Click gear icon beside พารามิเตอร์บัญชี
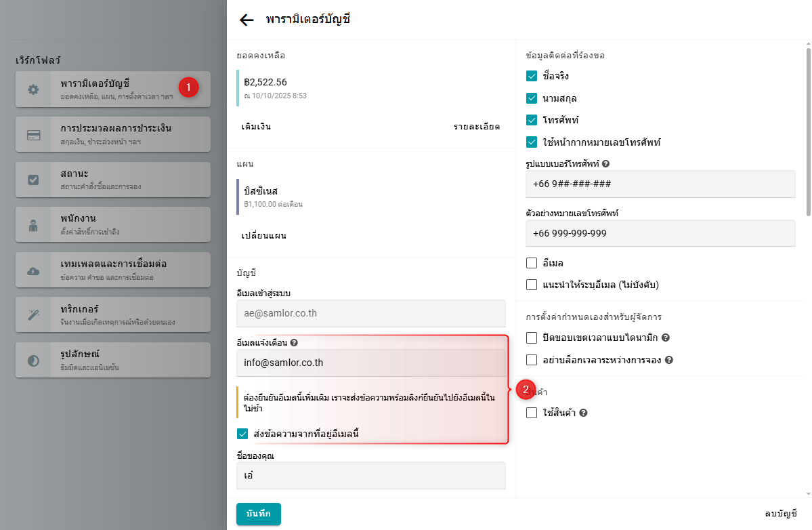Image resolution: width=812 pixels, height=530 pixels. point(33,89)
